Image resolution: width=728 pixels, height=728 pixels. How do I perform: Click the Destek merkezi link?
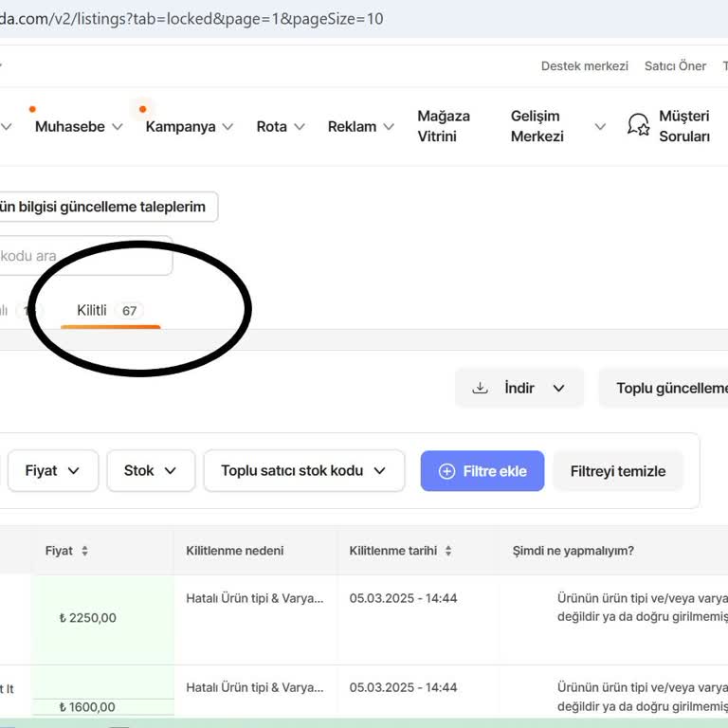(x=585, y=66)
